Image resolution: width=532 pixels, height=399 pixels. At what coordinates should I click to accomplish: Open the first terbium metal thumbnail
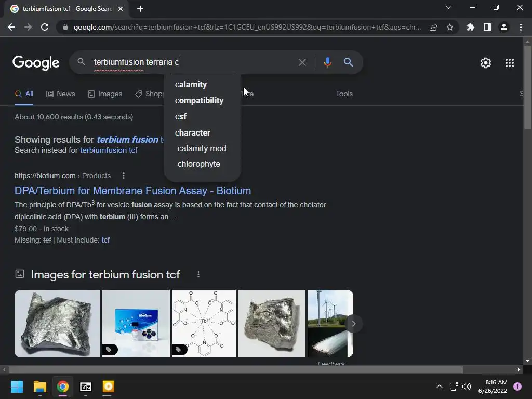pos(57,324)
